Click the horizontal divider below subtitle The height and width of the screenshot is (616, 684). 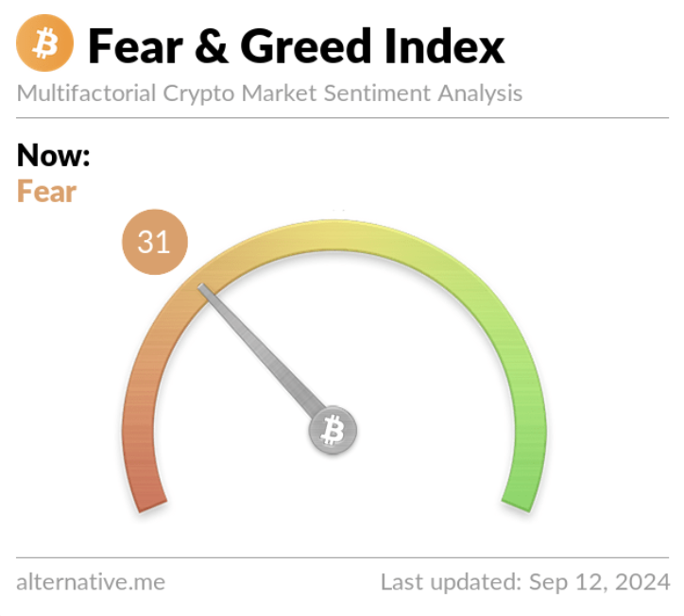pos(342,118)
